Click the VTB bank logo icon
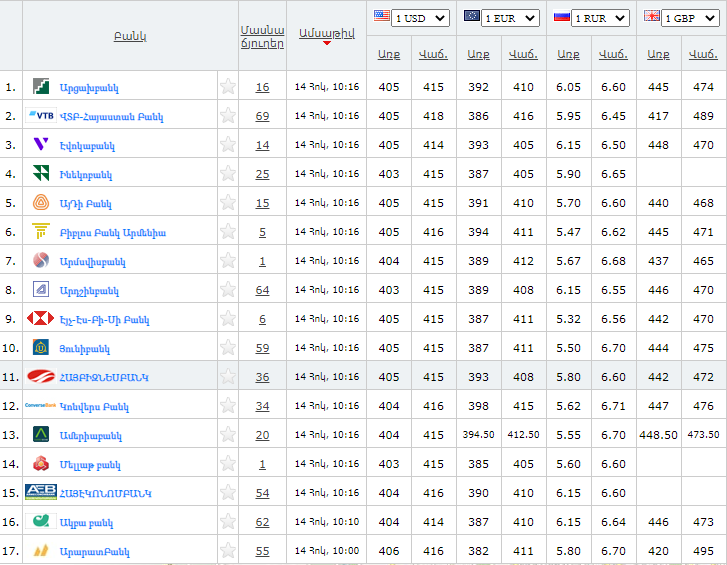This screenshot has width=727, height=565. click(x=42, y=116)
